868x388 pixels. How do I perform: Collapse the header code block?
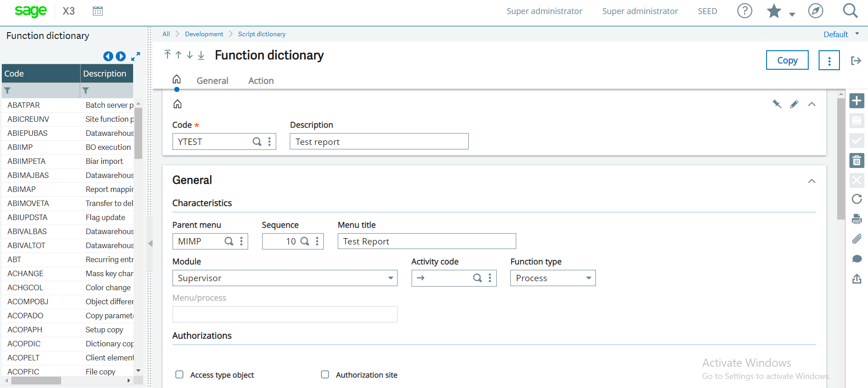click(x=812, y=104)
